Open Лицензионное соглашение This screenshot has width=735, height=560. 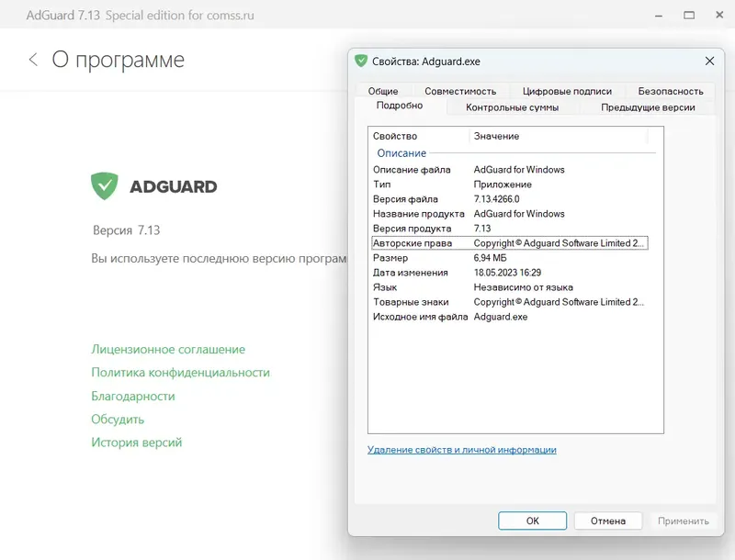[167, 350]
